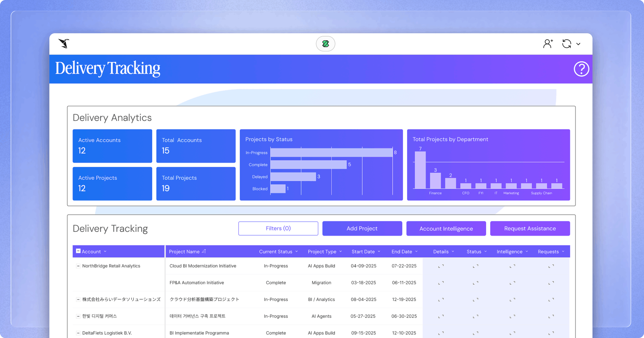Click the Add Project button
This screenshot has height=338, width=644.
pos(362,228)
